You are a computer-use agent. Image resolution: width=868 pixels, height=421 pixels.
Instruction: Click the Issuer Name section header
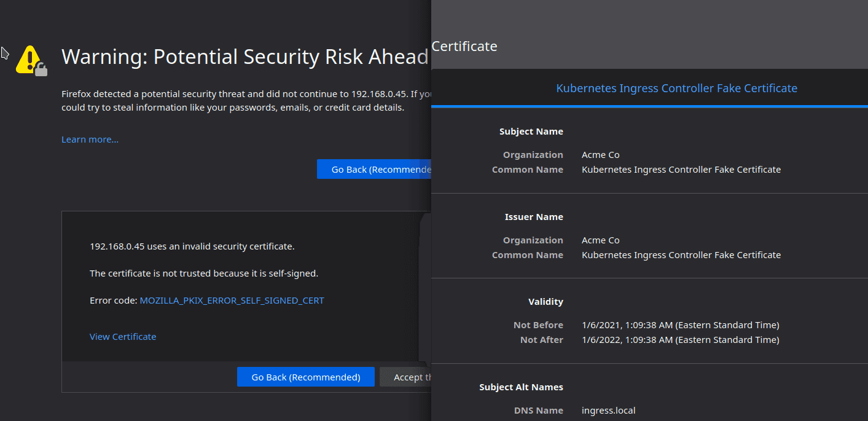[534, 217]
